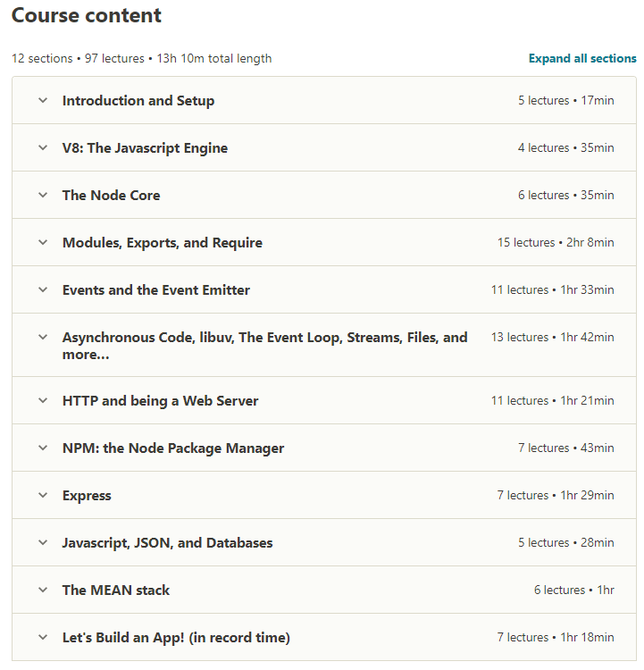Expand chevron next to The MEAN stack
The height and width of the screenshot is (670, 644).
click(43, 590)
